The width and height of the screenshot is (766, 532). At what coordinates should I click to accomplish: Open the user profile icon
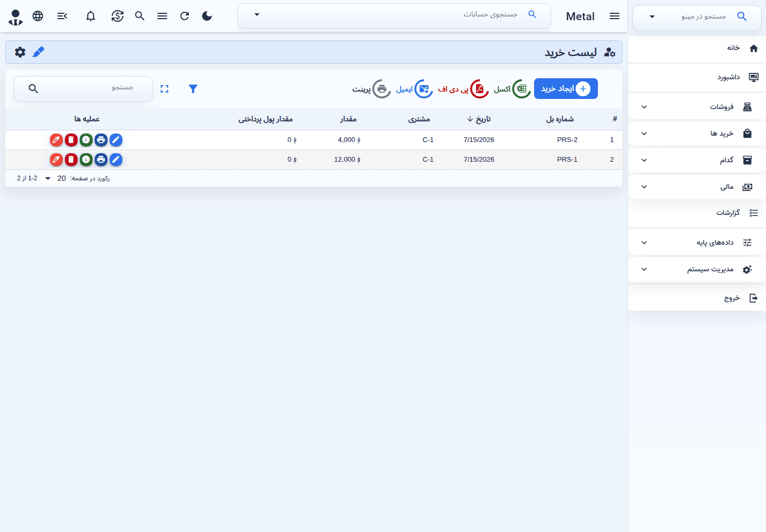click(x=16, y=16)
